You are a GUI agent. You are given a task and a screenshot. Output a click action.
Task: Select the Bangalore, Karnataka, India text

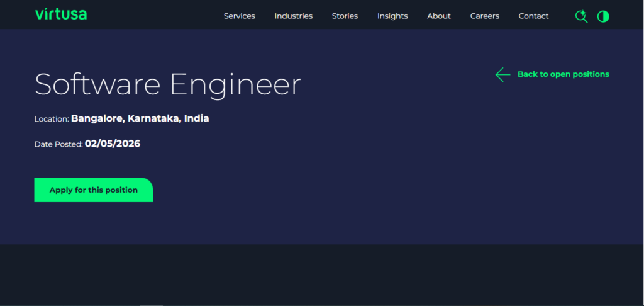(x=140, y=118)
